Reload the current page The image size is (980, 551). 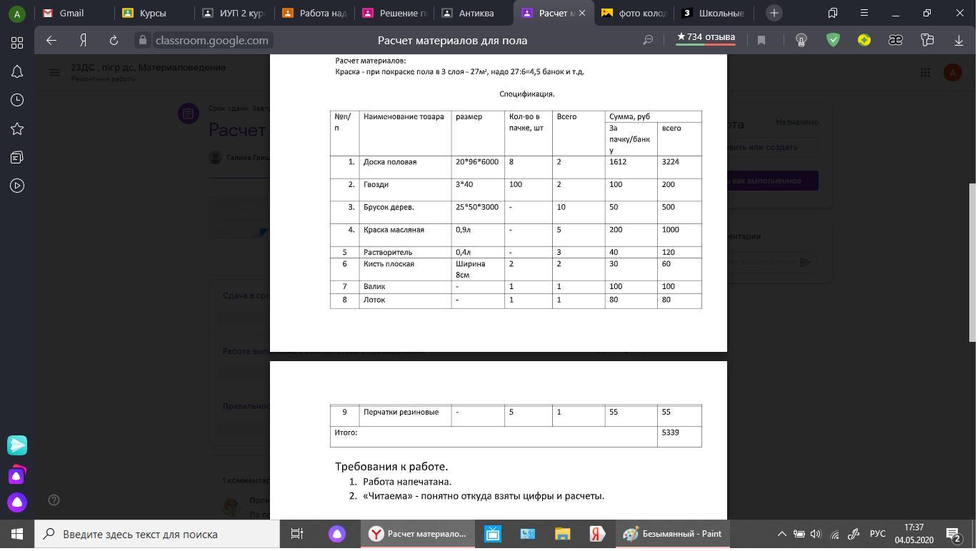114,41
